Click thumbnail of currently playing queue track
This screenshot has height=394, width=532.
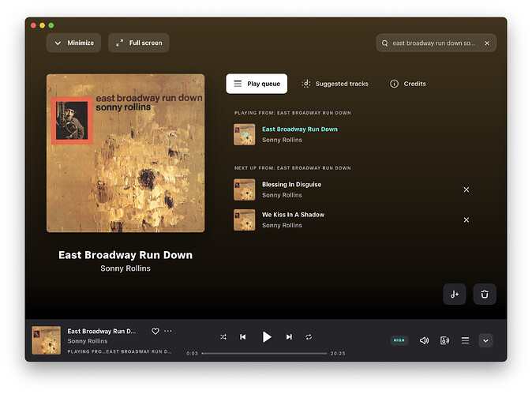244,134
